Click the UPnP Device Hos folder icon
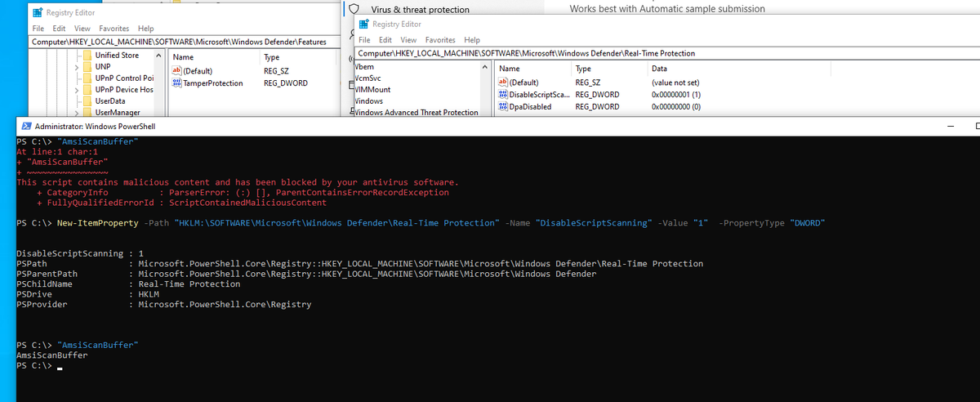 [87, 89]
